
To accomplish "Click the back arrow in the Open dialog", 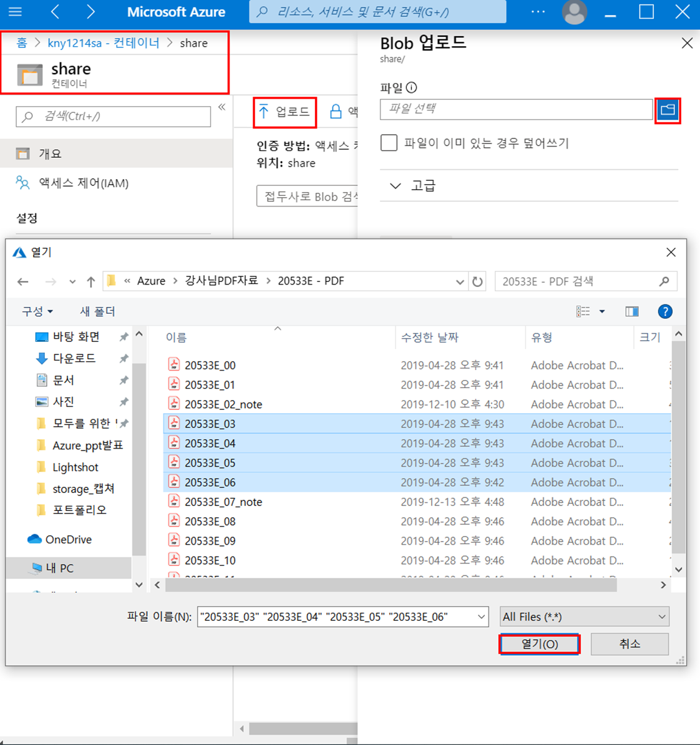I will click(x=22, y=281).
